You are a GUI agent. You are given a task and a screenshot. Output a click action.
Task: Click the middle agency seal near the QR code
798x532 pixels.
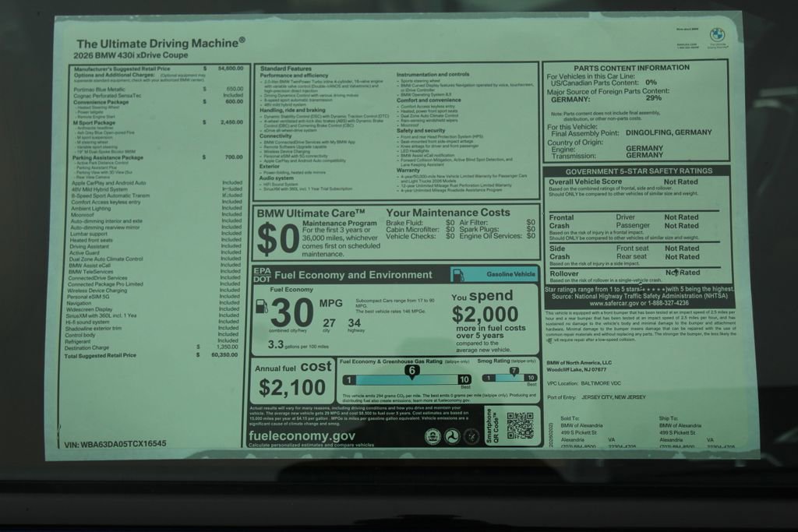click(x=452, y=436)
